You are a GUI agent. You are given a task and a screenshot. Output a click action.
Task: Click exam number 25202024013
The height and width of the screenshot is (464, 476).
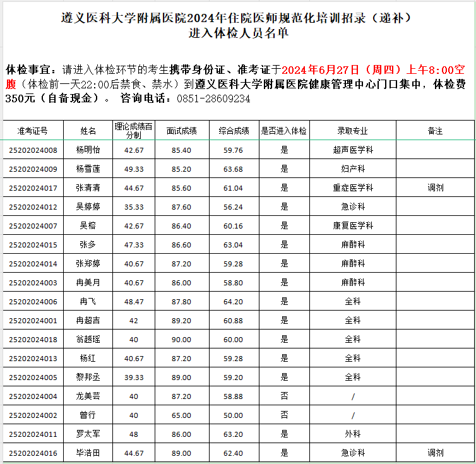(x=33, y=359)
